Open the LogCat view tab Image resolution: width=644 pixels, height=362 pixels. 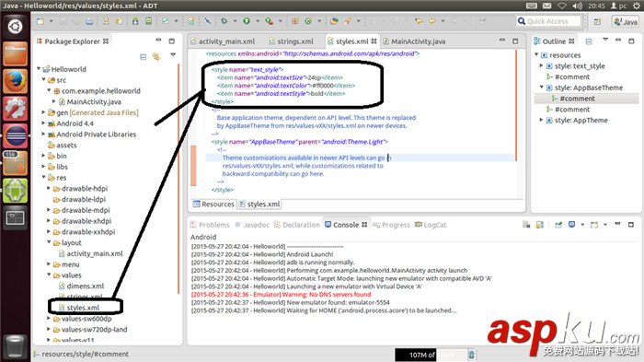coord(431,225)
